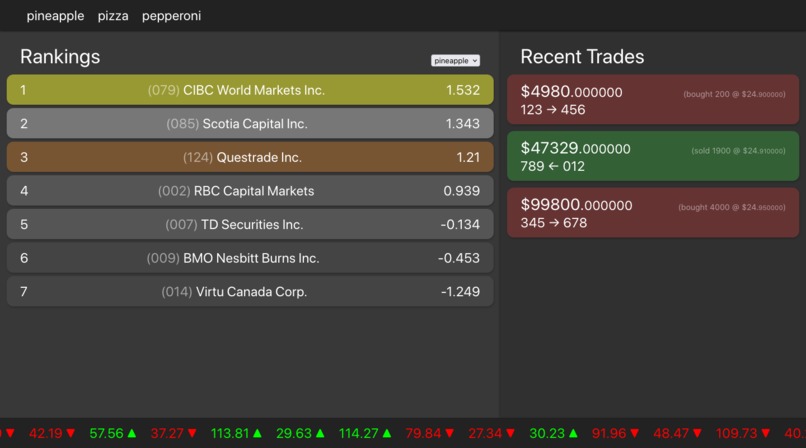
Task: Click the 57.56 ticker price
Action: coord(106,434)
